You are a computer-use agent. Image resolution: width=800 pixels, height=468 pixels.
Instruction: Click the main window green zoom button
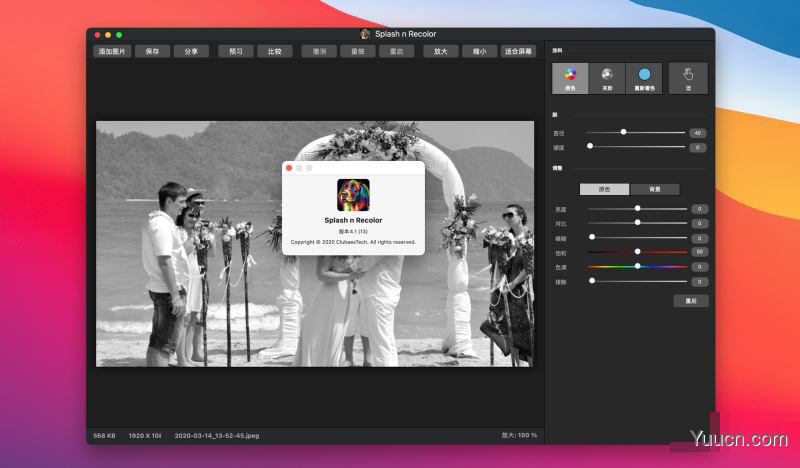(119, 35)
